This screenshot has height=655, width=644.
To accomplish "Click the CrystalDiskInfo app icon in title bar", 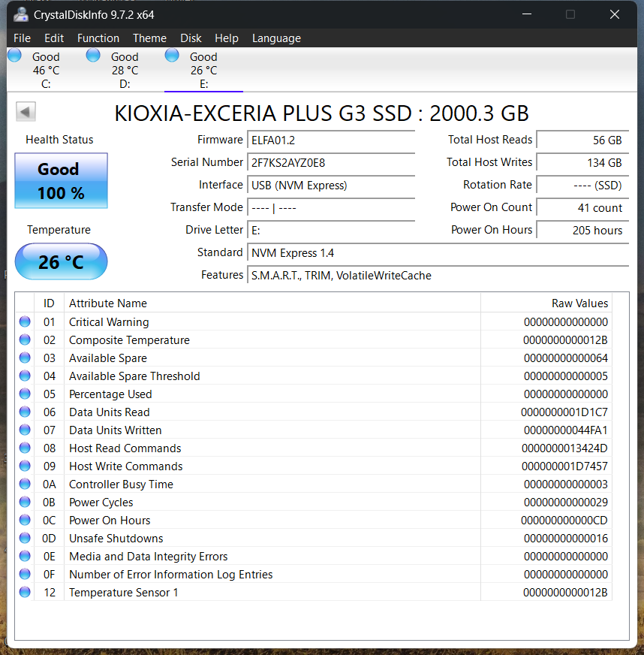I will [x=20, y=14].
